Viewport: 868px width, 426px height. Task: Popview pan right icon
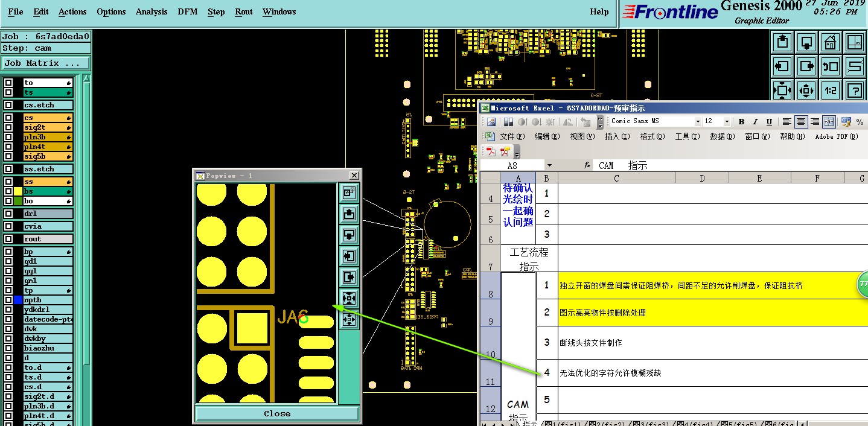point(349,277)
